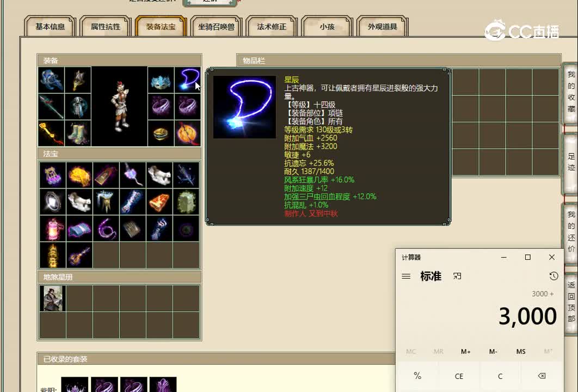
Task: Select the white canopy treasure icon
Action: point(106,202)
